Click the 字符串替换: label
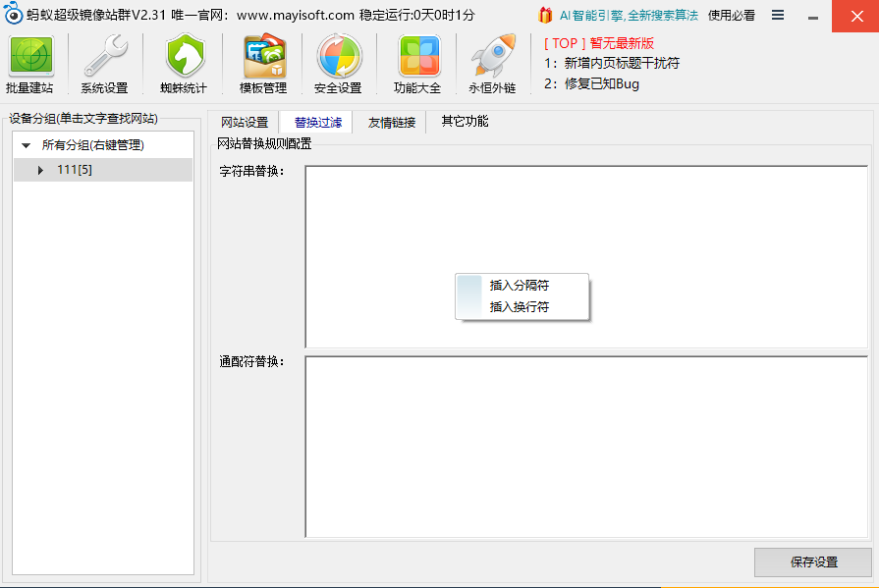879x588 pixels. click(x=251, y=172)
